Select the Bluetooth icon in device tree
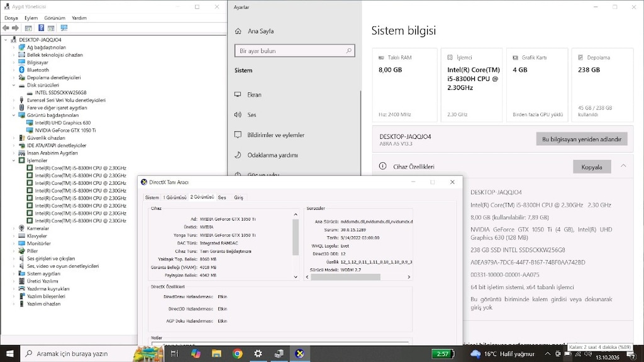This screenshot has height=362, width=644. [22, 70]
